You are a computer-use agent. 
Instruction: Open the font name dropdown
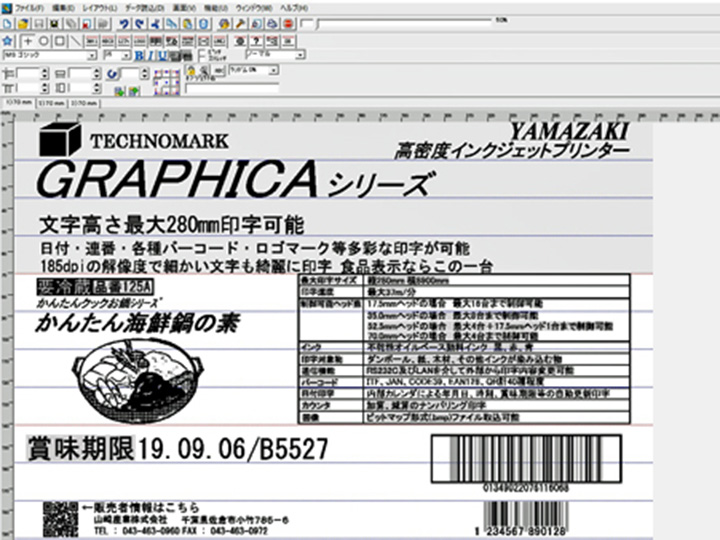92,56
